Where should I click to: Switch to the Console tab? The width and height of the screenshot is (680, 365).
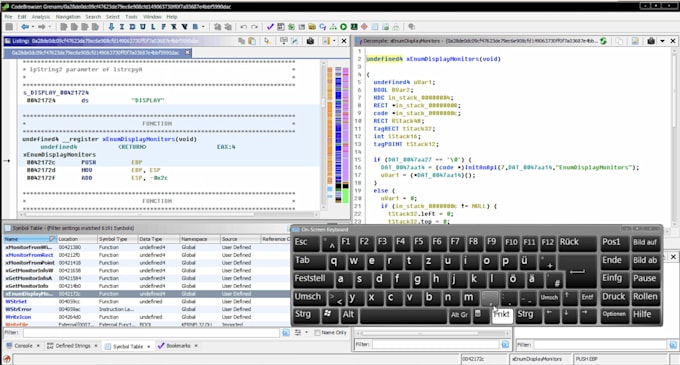[23, 346]
